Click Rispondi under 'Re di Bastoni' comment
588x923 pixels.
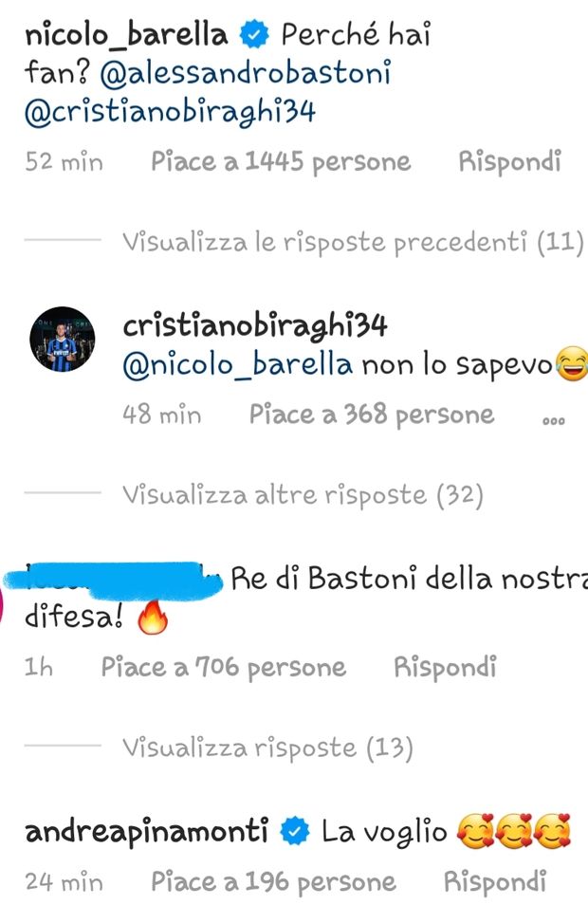[445, 667]
